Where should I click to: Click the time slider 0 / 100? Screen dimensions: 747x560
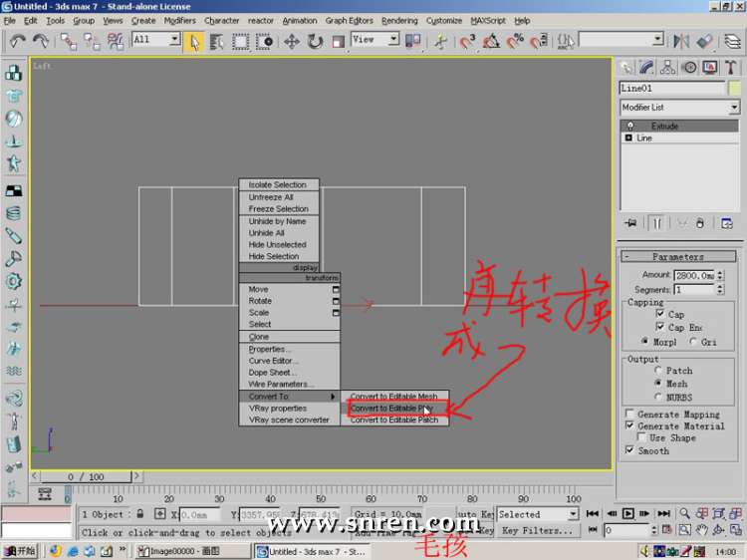86,476
